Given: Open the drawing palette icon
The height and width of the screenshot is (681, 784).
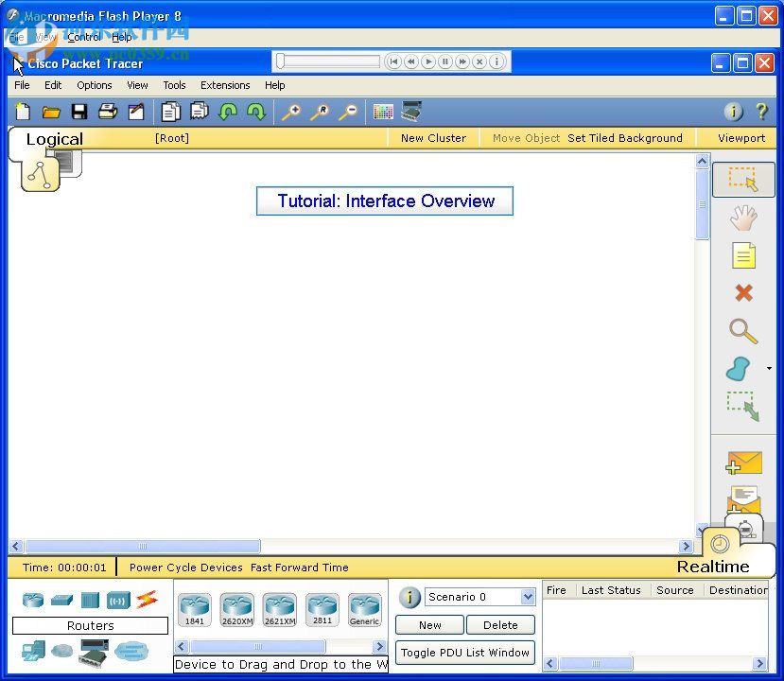Looking at the screenshot, I should pyautogui.click(x=383, y=112).
